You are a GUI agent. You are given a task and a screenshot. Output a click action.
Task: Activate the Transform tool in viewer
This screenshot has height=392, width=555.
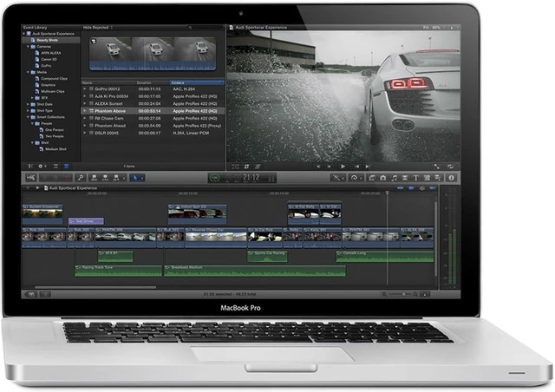pos(235,167)
